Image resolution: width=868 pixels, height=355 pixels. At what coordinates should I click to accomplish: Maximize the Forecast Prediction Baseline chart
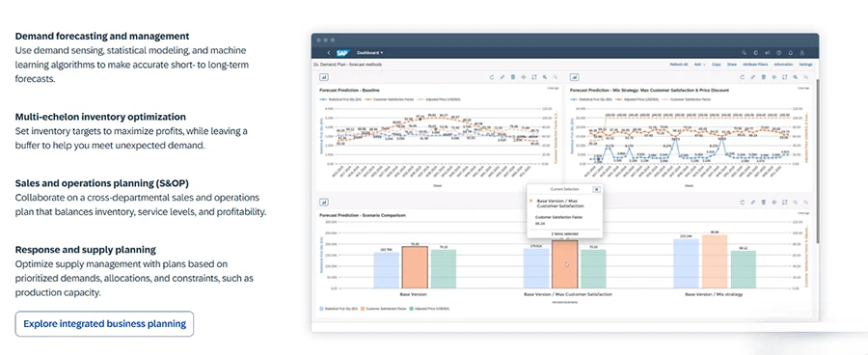click(x=534, y=77)
